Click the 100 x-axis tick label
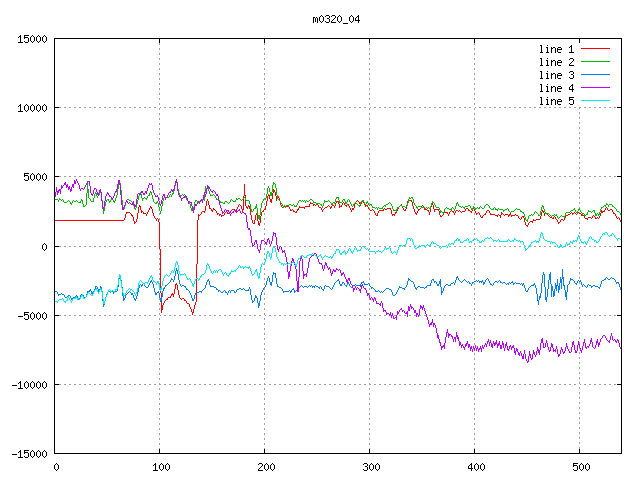640x480 pixels. click(160, 467)
